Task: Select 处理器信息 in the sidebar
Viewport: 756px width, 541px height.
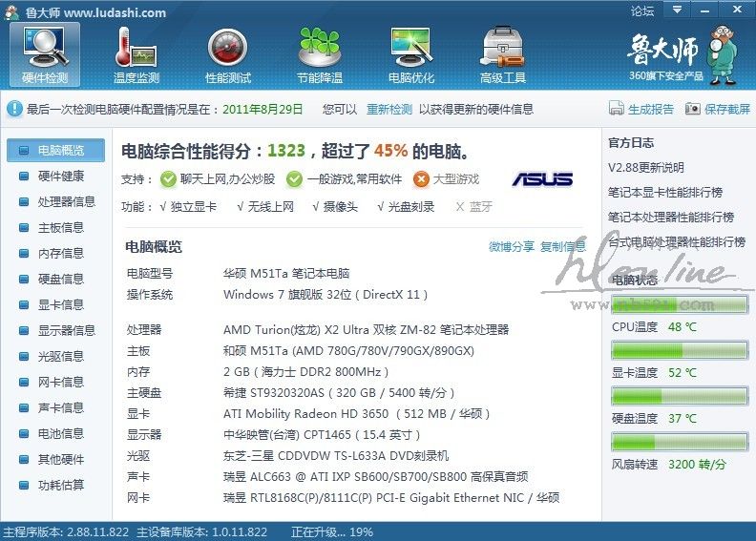Action: 66,201
